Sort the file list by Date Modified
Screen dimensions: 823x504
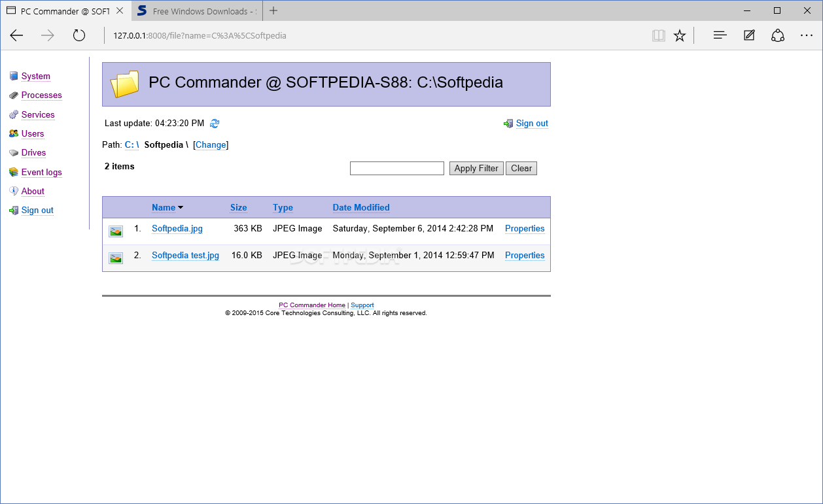361,207
